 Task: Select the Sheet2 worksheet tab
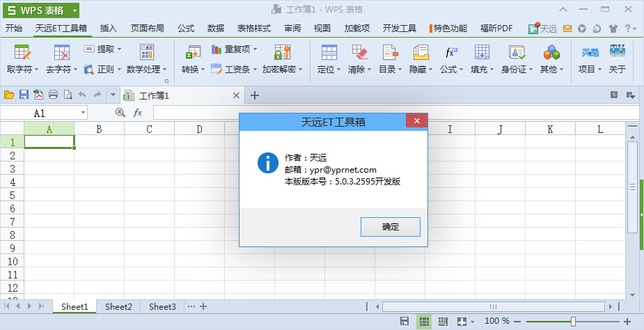click(118, 306)
